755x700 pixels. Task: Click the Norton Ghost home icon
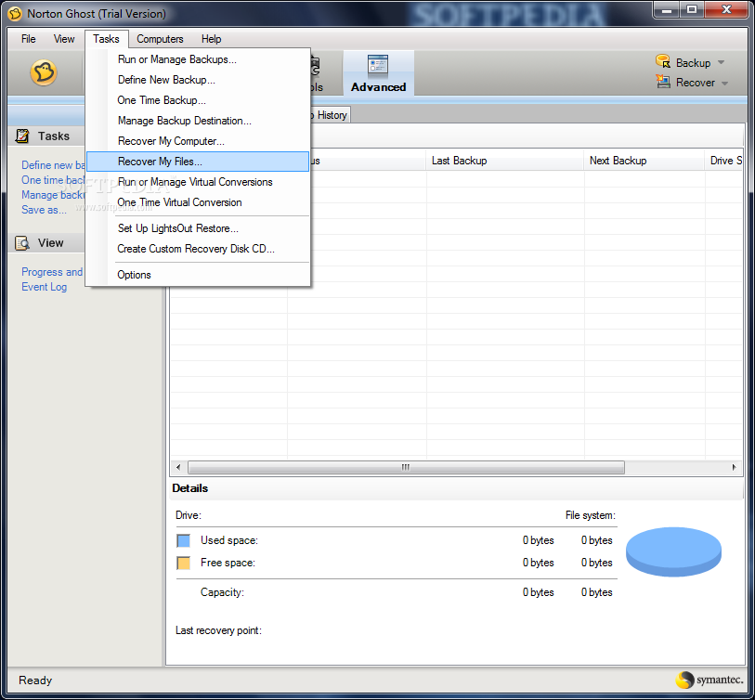point(44,72)
